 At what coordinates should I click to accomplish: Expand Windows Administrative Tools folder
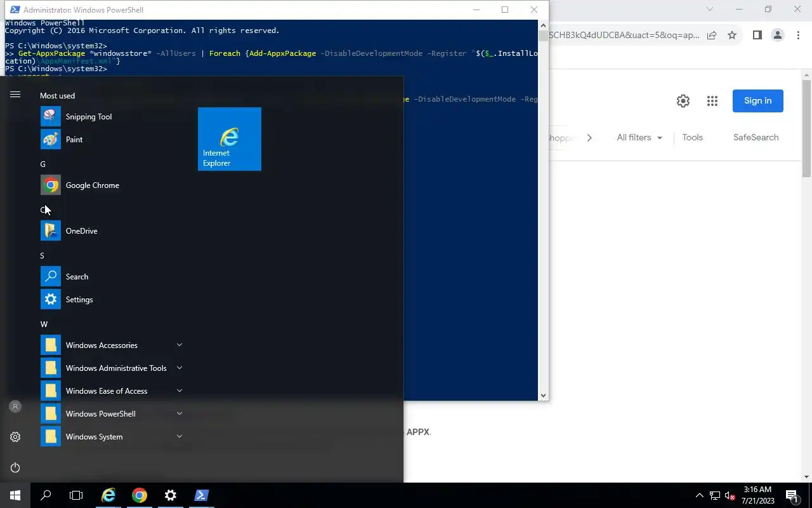click(112, 368)
